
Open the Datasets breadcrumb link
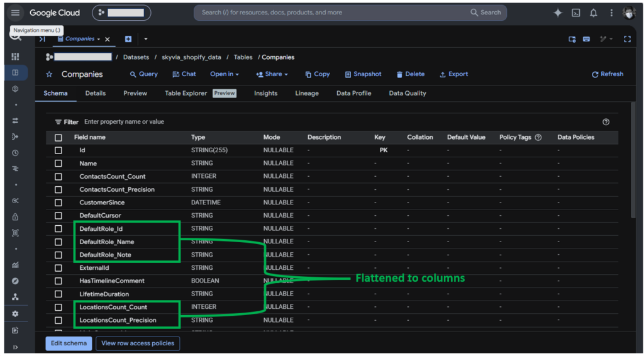pos(136,57)
